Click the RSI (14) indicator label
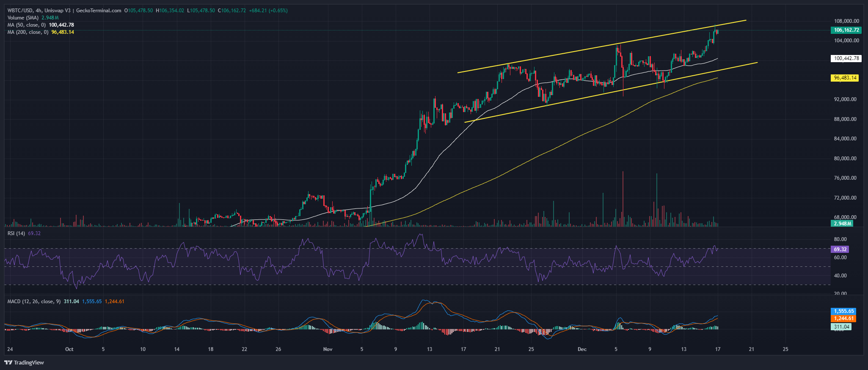The image size is (868, 370). tap(17, 233)
